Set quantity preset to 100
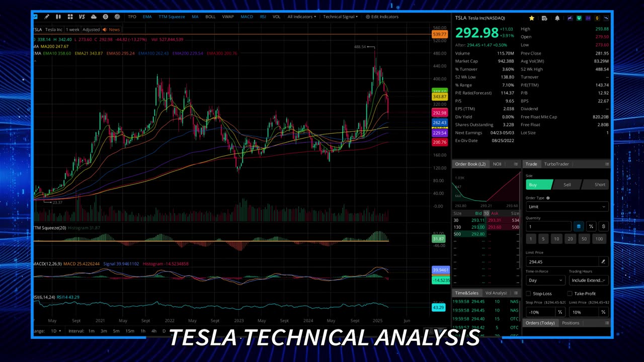Viewport: 644px width, 362px height. 599,239
